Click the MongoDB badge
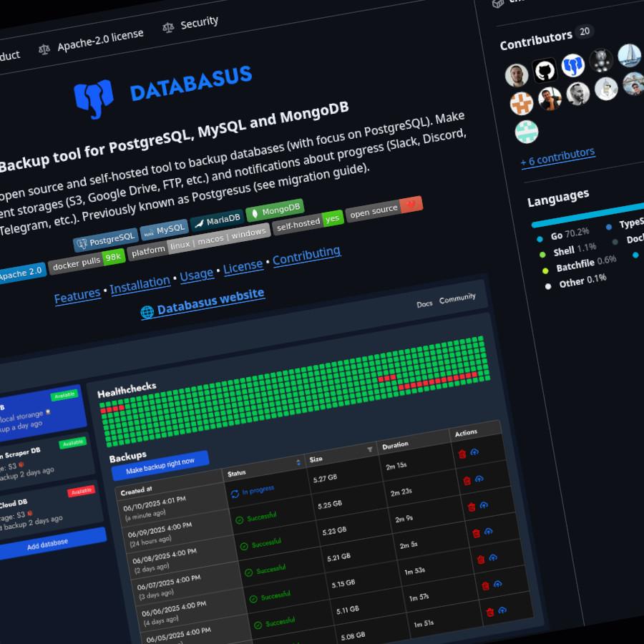The width and height of the screenshot is (644, 644). click(275, 211)
